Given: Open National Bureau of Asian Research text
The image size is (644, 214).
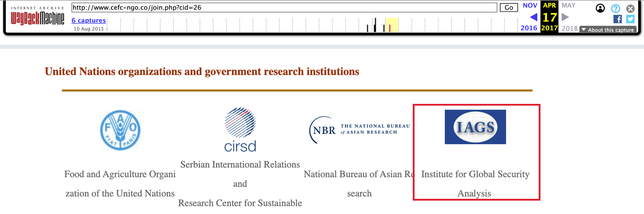Looking at the screenshot, I should tap(359, 184).
